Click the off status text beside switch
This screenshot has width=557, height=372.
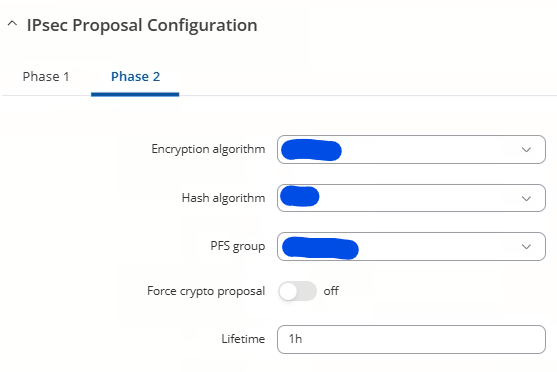(x=331, y=291)
